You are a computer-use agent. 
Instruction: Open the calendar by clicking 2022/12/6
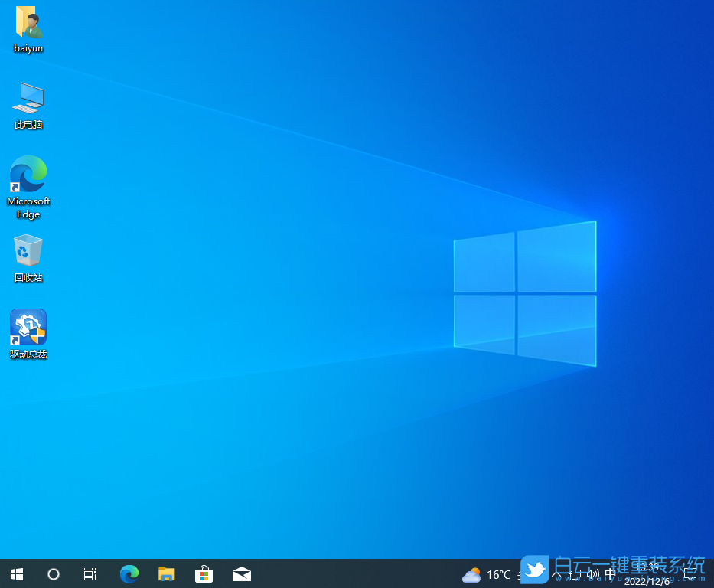tap(647, 574)
